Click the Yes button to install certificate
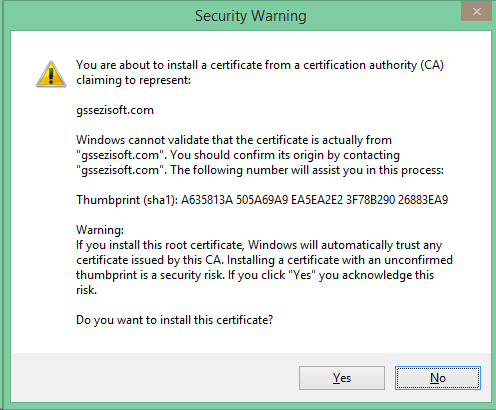 click(x=342, y=378)
